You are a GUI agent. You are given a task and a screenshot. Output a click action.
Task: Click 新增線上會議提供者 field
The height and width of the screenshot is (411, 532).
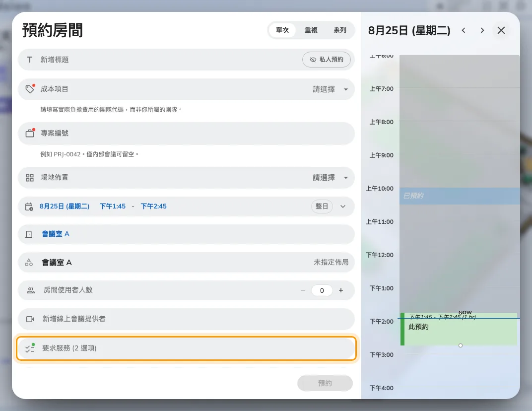click(x=186, y=319)
